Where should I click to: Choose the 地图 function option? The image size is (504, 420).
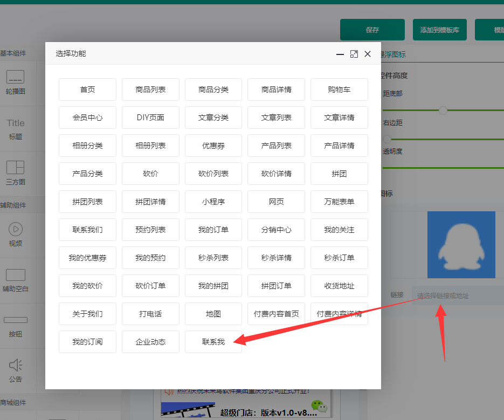213,314
